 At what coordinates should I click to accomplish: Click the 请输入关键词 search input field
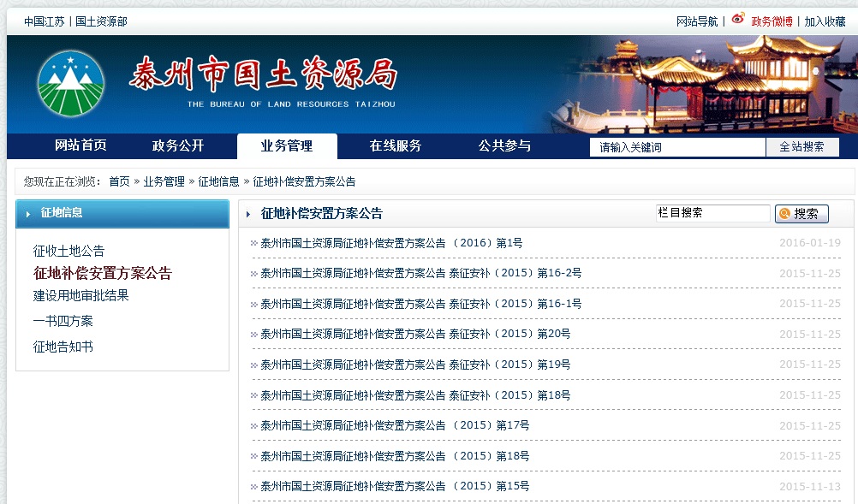[x=676, y=147]
